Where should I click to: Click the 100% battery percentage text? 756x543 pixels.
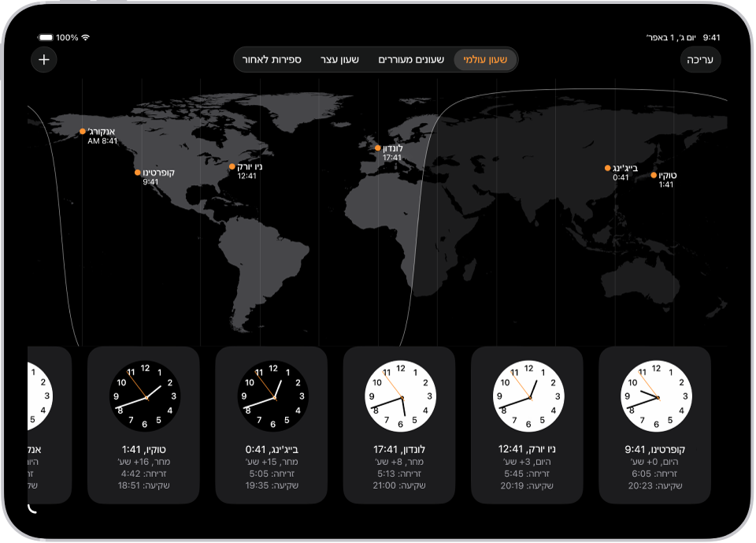[67, 38]
